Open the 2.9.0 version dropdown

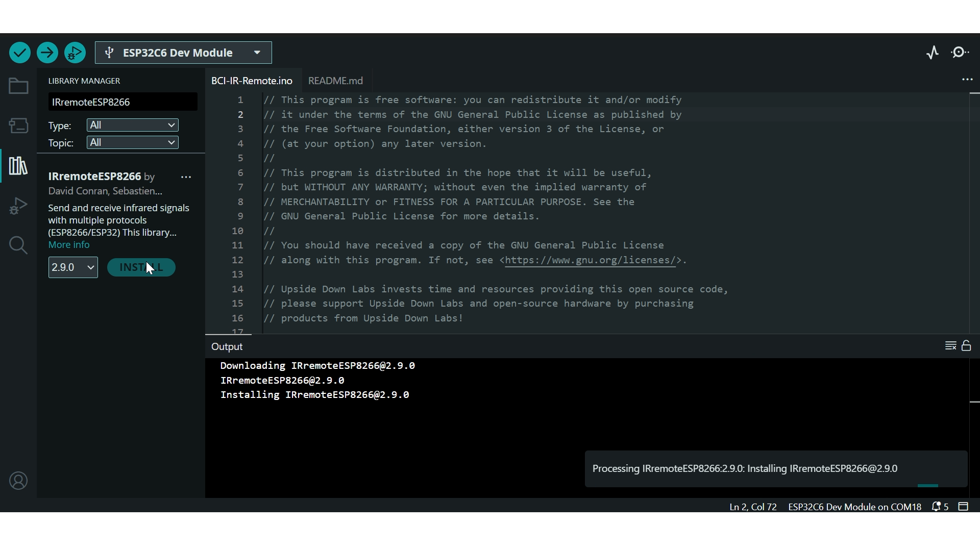click(x=73, y=267)
